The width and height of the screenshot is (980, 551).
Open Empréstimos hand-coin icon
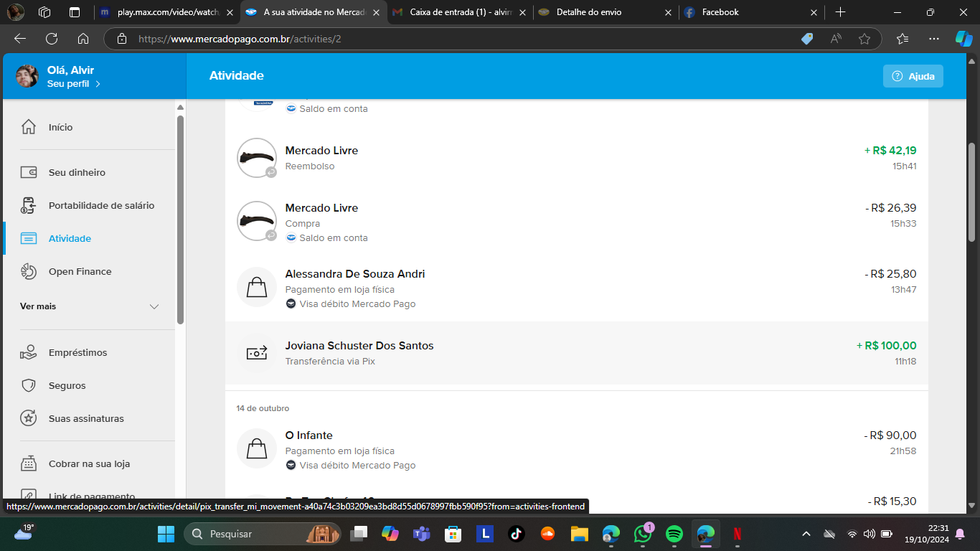click(29, 353)
